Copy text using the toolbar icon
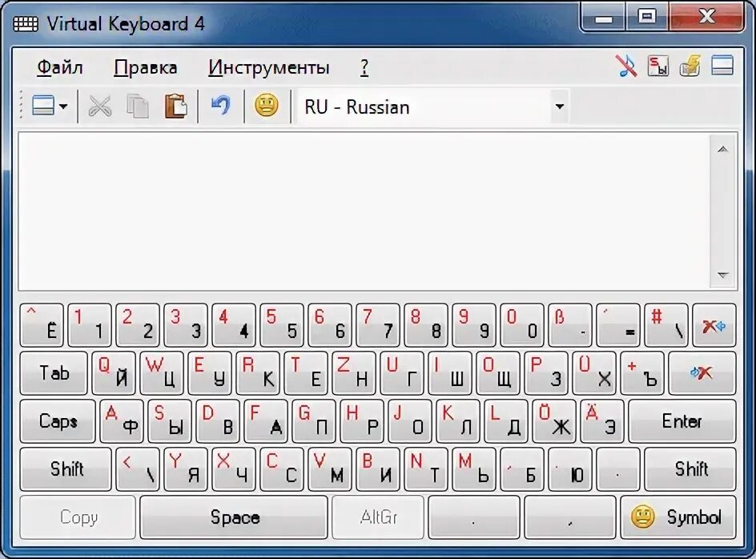Screen dimensions: 756x559 pos(138,106)
